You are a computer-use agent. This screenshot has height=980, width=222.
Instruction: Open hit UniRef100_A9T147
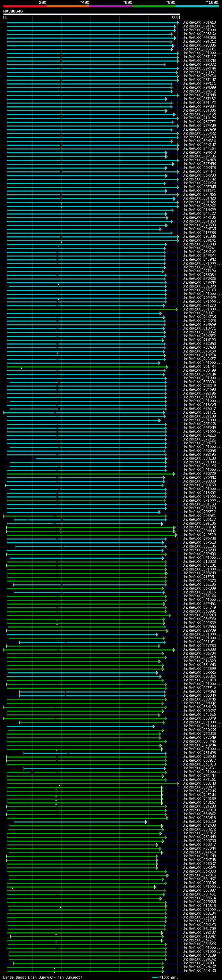(x=199, y=26)
